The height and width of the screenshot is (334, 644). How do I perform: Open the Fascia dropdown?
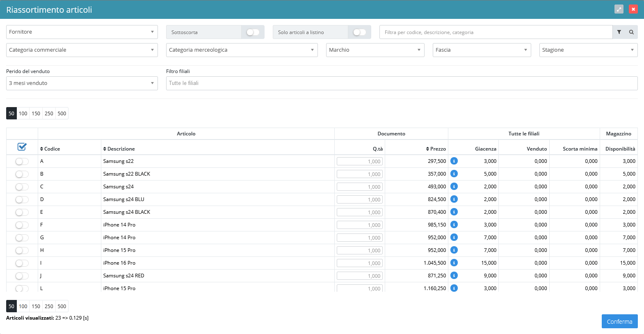tap(482, 50)
